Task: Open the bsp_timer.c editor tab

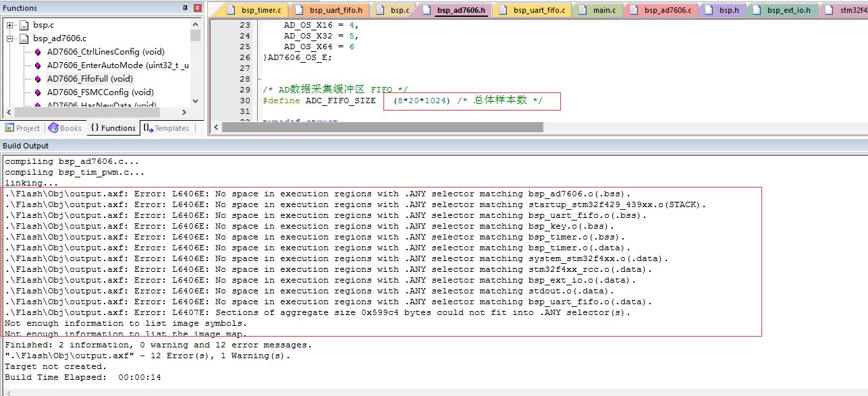Action: tap(255, 10)
